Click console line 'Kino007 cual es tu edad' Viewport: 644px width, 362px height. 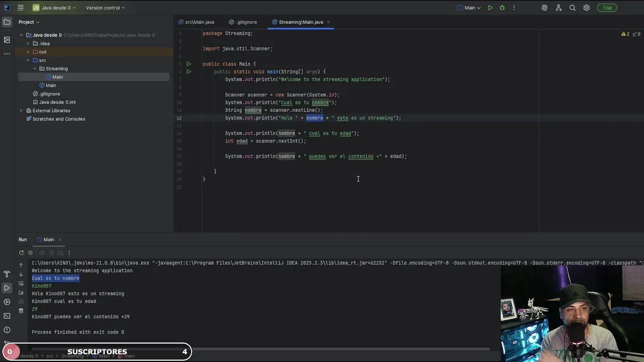(x=64, y=302)
